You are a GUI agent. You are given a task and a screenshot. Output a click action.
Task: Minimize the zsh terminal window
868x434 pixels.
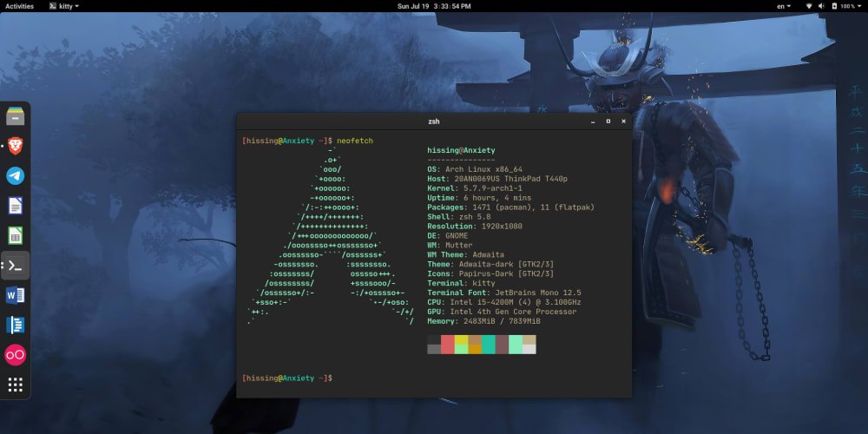593,122
